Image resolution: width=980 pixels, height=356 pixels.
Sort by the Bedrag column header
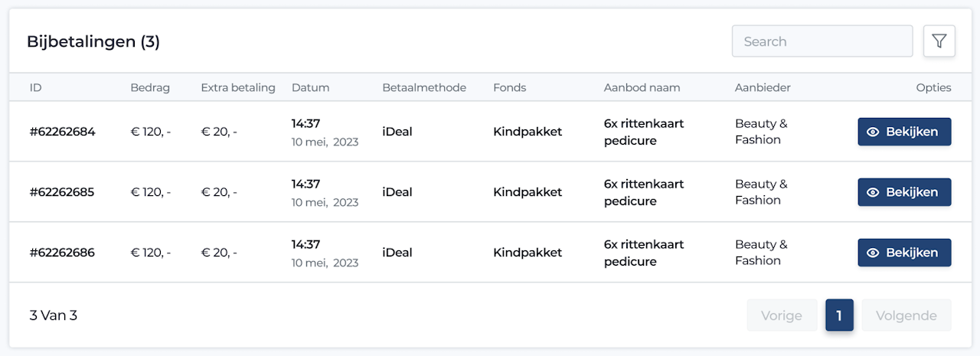(x=150, y=87)
